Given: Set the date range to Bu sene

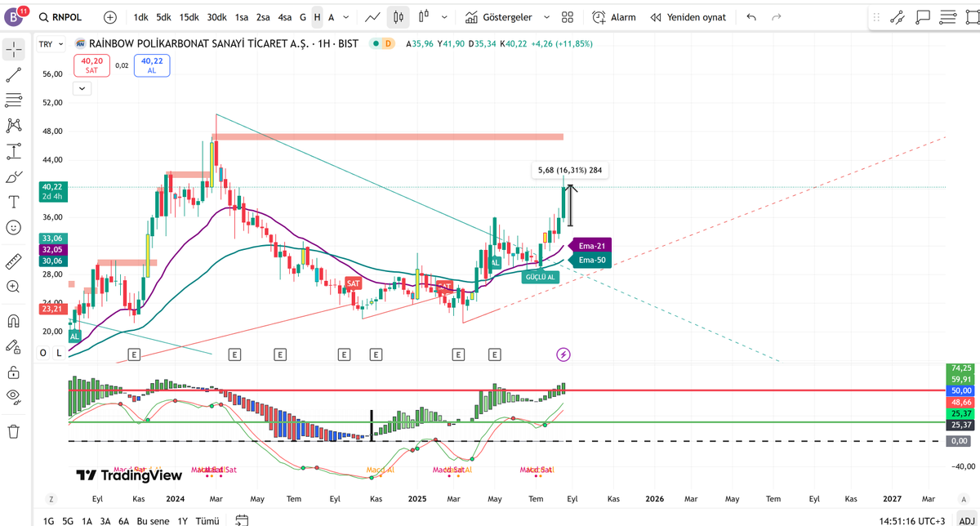Looking at the screenshot, I should (154, 520).
